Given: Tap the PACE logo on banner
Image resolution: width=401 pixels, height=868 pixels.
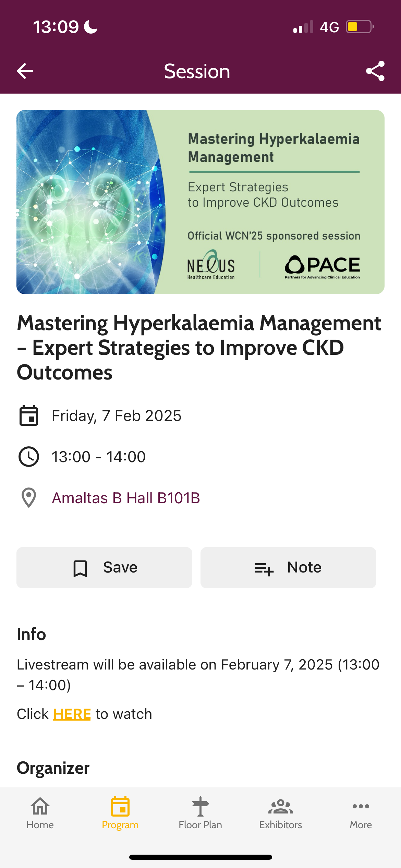Looking at the screenshot, I should coord(322,267).
